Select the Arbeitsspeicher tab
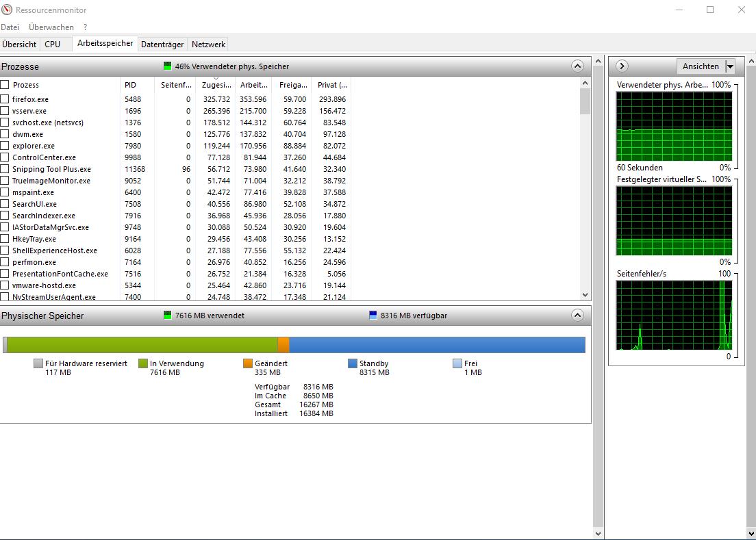Image resolution: width=756 pixels, height=540 pixels. (x=105, y=43)
